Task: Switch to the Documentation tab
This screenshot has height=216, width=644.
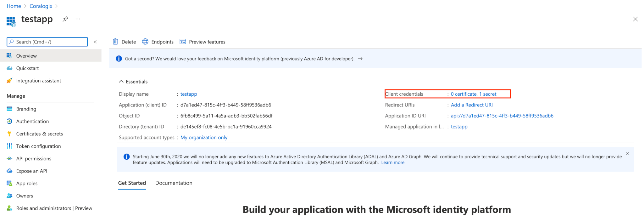Action: click(174, 183)
